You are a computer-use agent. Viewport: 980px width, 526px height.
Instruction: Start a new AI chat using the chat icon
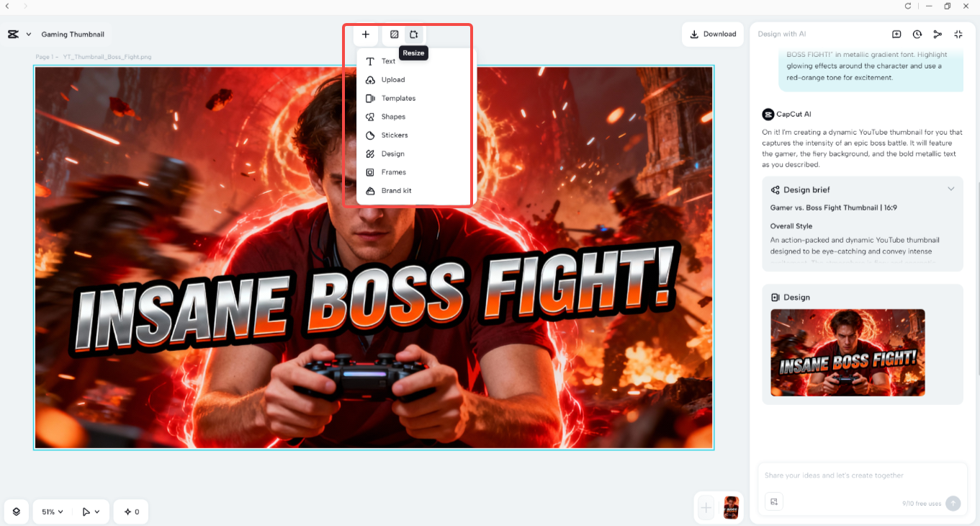pyautogui.click(x=896, y=34)
